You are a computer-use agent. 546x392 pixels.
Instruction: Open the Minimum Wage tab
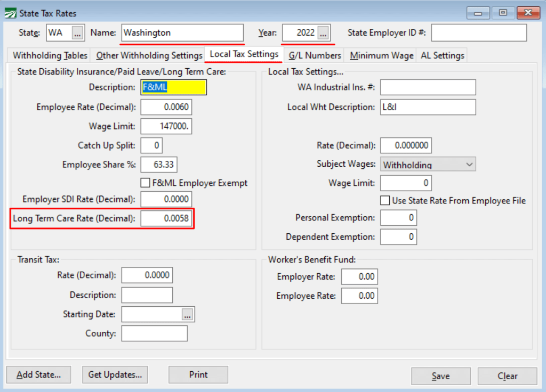pyautogui.click(x=382, y=55)
